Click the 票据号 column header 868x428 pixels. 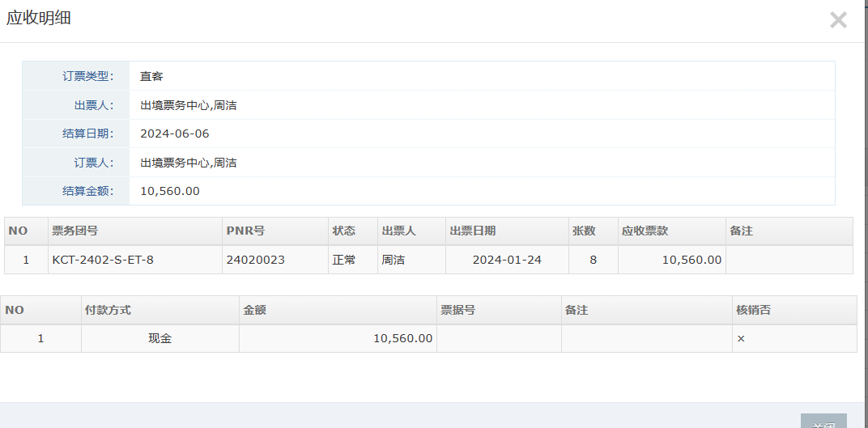(457, 309)
